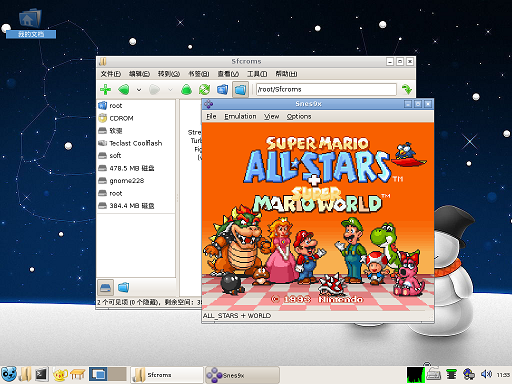Open new tab with green plus icon
Screen dimensions: 512x384
105,89
